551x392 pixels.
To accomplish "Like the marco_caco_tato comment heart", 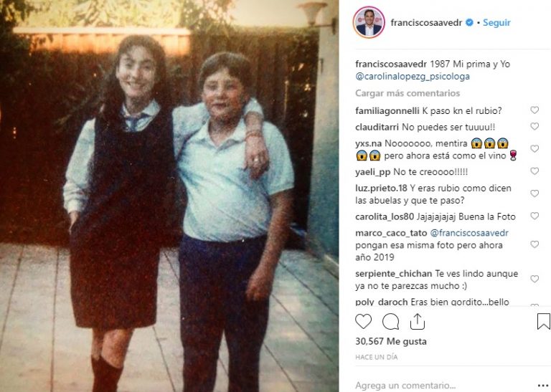I will point(534,244).
